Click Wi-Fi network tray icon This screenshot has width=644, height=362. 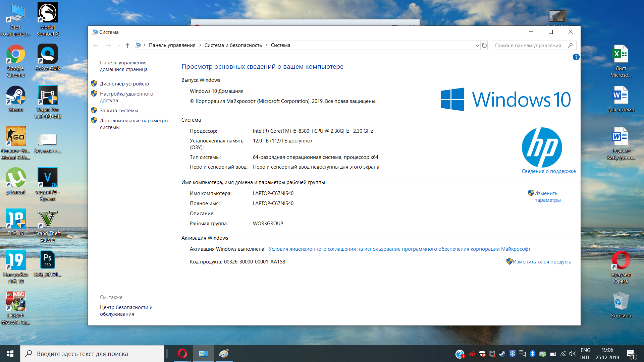(x=563, y=354)
